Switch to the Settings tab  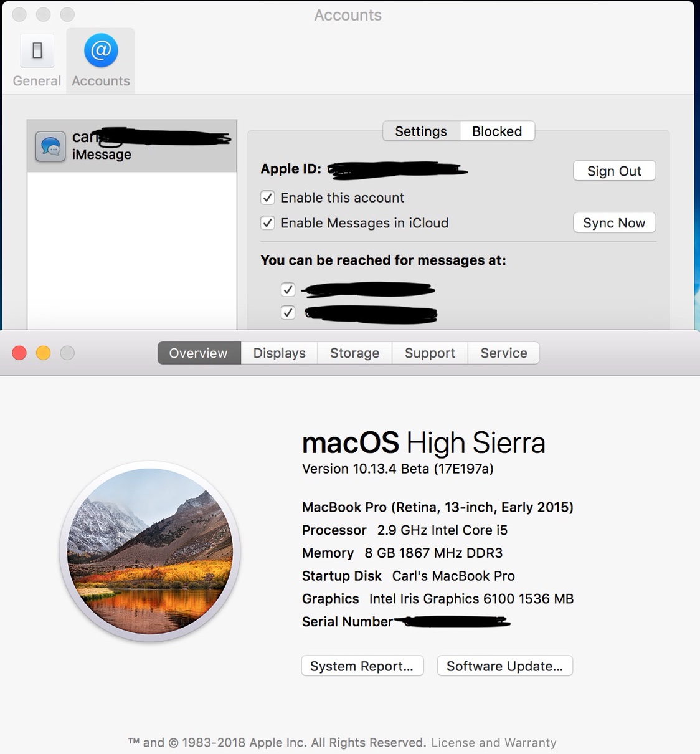[x=421, y=131]
